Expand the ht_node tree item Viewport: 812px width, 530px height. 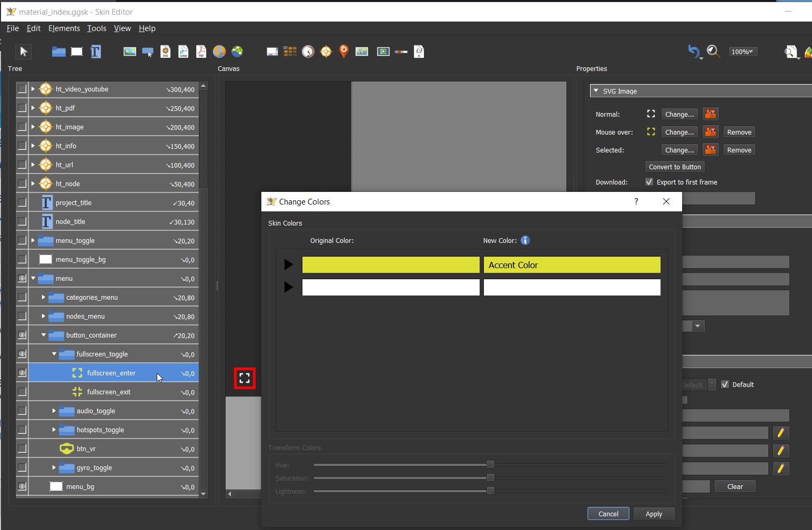(x=33, y=184)
